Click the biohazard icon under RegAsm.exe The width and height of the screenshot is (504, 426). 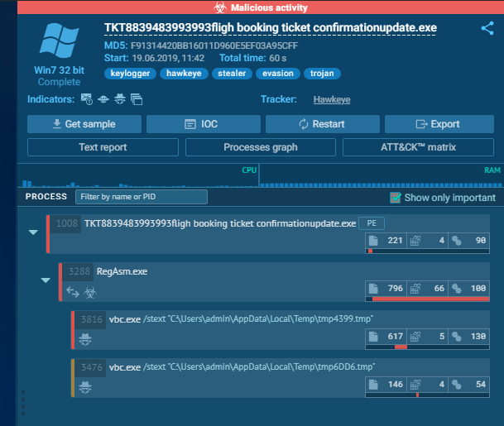tap(90, 292)
